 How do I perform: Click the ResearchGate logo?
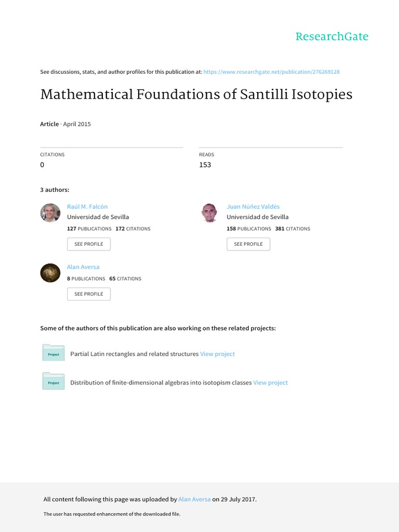pos(331,36)
